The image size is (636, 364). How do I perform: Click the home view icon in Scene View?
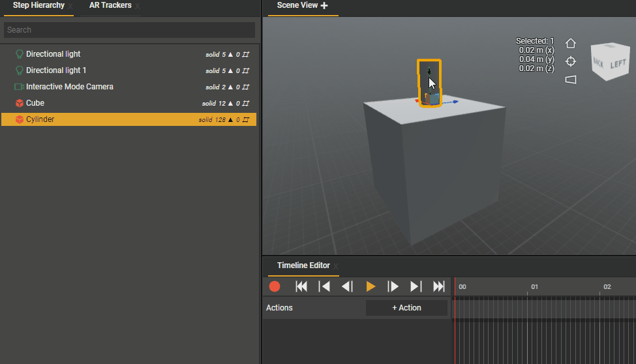click(571, 44)
